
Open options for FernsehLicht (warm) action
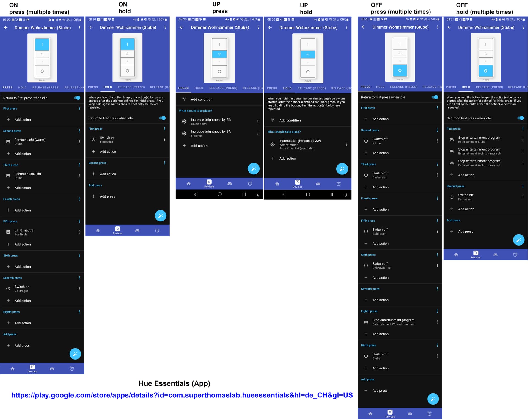coord(79,141)
